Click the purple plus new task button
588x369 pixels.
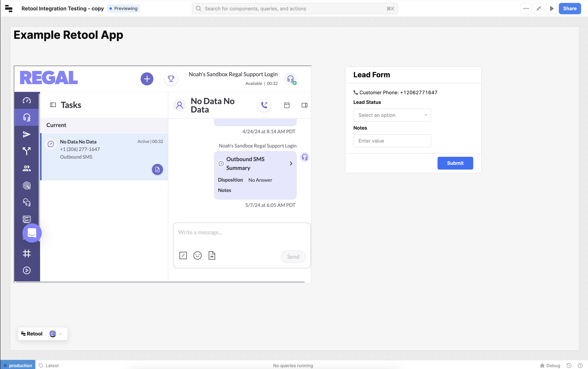[x=147, y=79]
